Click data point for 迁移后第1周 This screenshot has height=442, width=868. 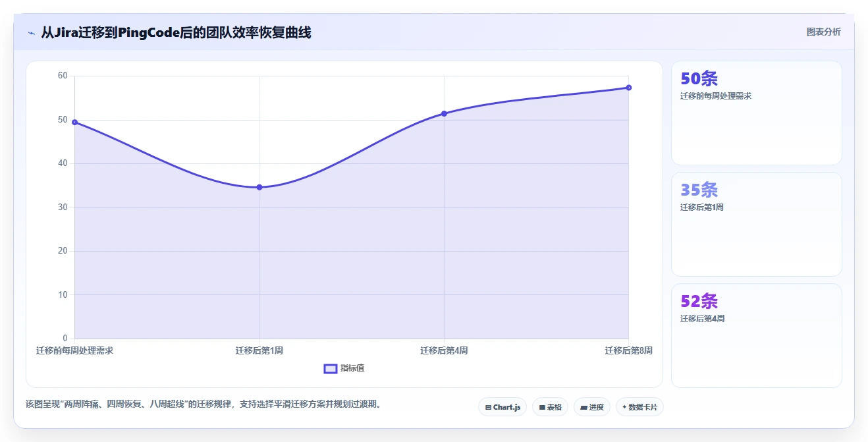pyautogui.click(x=259, y=187)
